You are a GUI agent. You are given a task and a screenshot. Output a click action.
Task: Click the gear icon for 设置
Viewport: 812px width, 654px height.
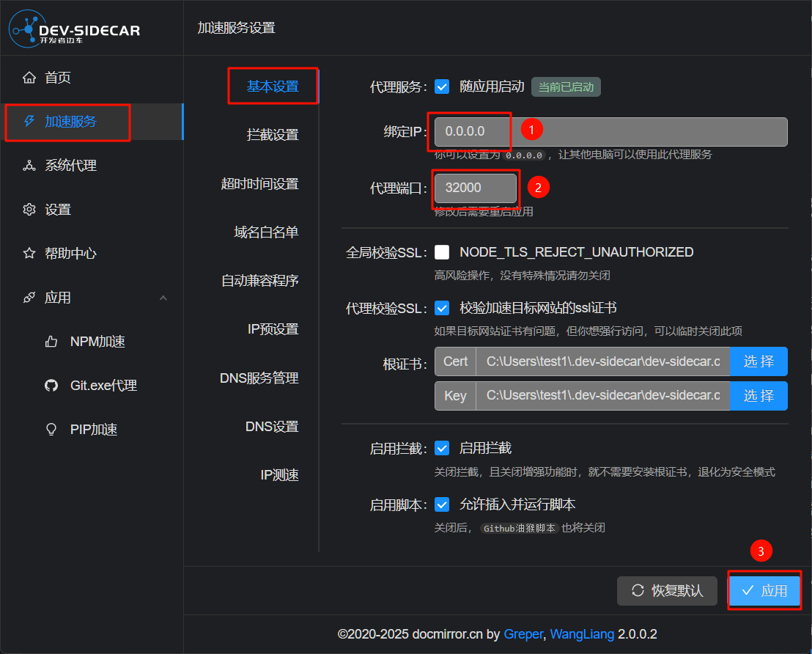click(x=29, y=210)
